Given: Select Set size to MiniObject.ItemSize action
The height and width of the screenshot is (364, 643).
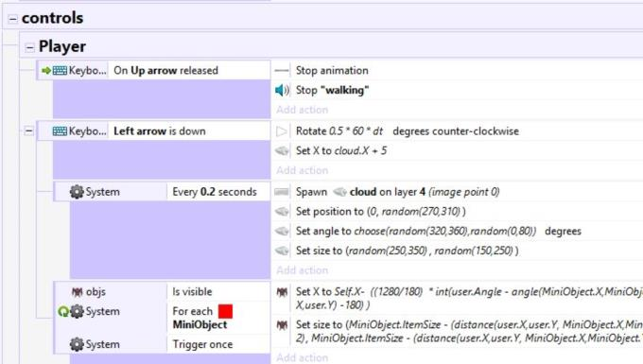Looking at the screenshot, I should (x=457, y=332).
